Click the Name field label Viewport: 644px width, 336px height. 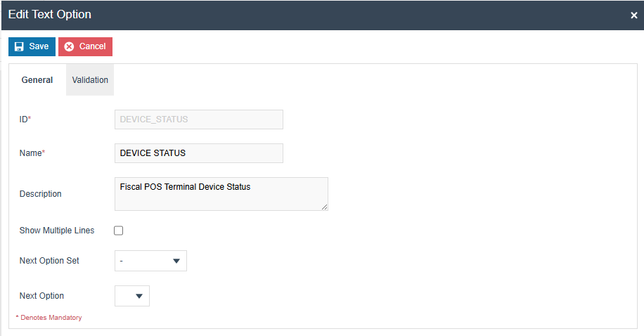32,153
